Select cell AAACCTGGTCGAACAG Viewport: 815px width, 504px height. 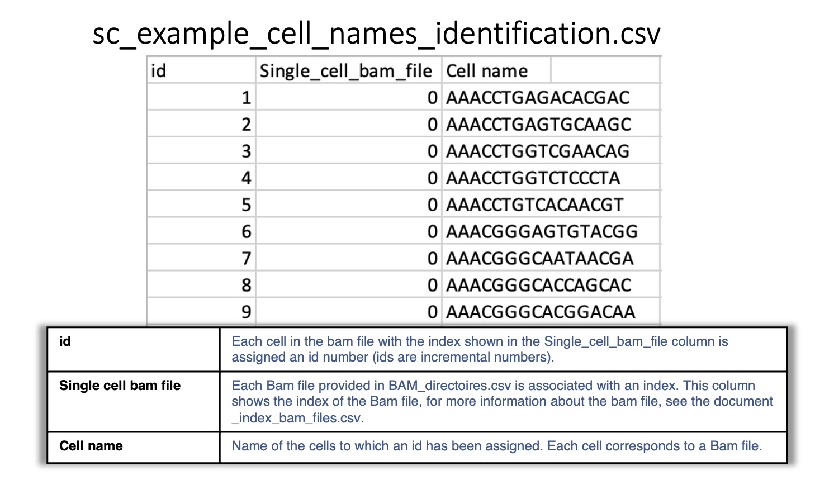click(x=551, y=151)
